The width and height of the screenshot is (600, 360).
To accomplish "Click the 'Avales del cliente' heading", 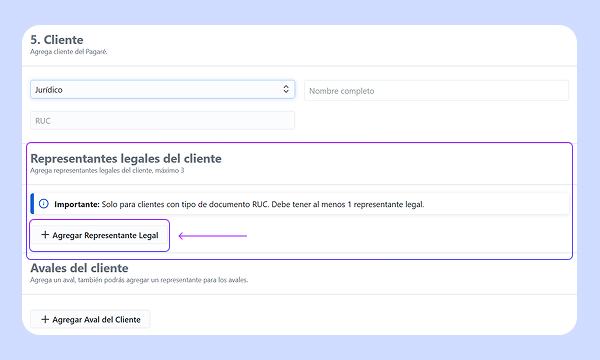I will 79,268.
